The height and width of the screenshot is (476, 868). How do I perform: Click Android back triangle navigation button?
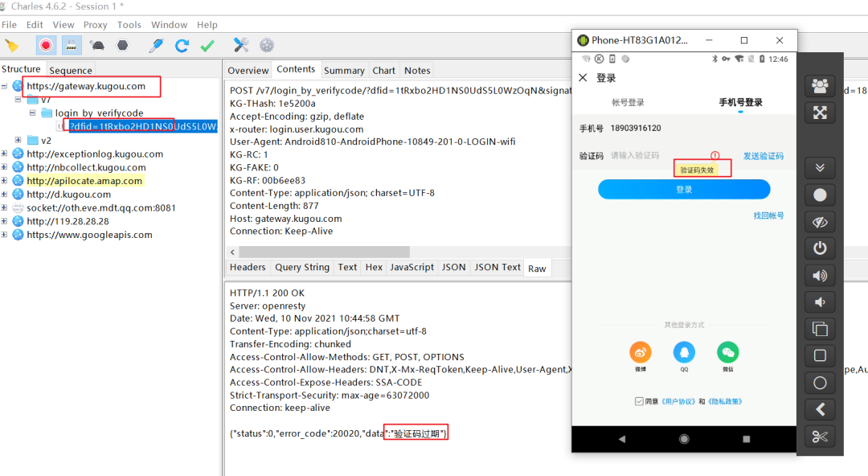tap(621, 439)
